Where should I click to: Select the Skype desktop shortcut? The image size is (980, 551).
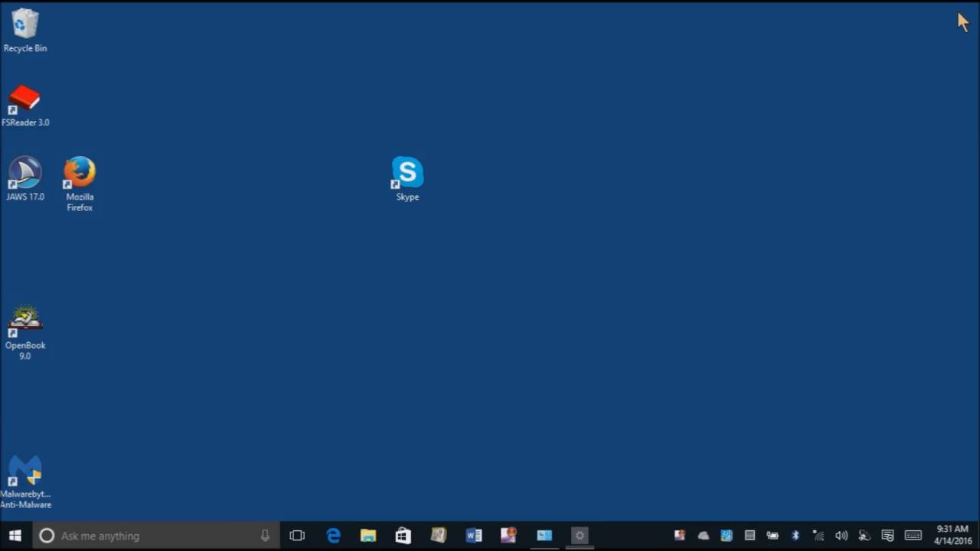[x=407, y=179]
